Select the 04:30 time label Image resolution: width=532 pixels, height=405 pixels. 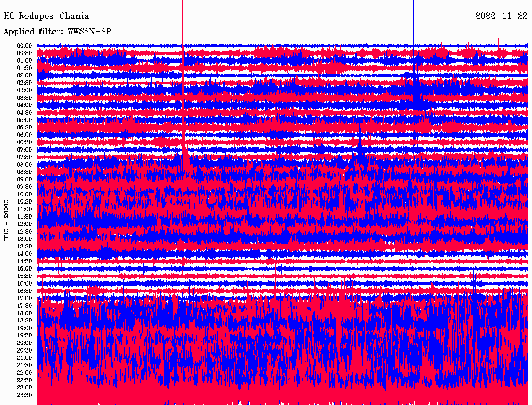[24, 113]
